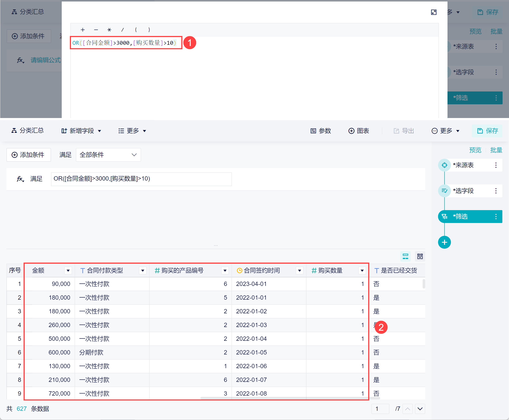Switch to grid view layout icon

click(420, 256)
